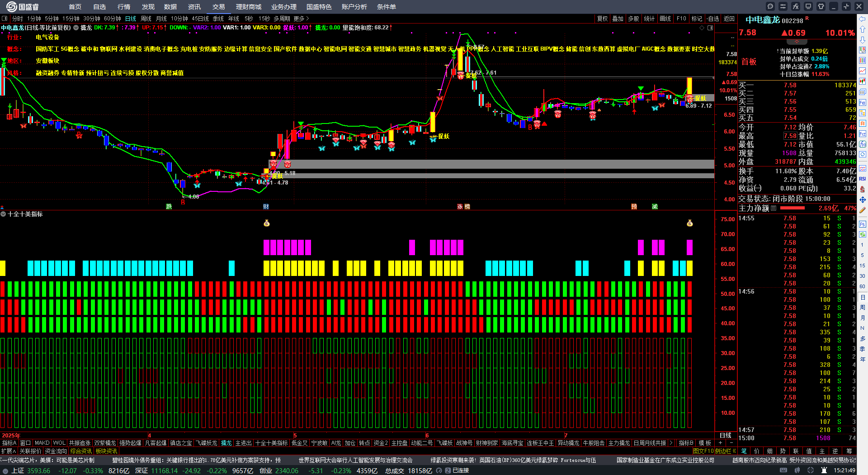Select the RSI indicator sidebar icon
Viewport: 868px width, 475px height.
(x=863, y=179)
